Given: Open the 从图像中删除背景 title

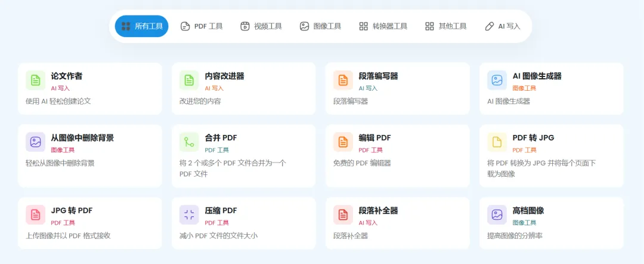Looking at the screenshot, I should (82, 138).
